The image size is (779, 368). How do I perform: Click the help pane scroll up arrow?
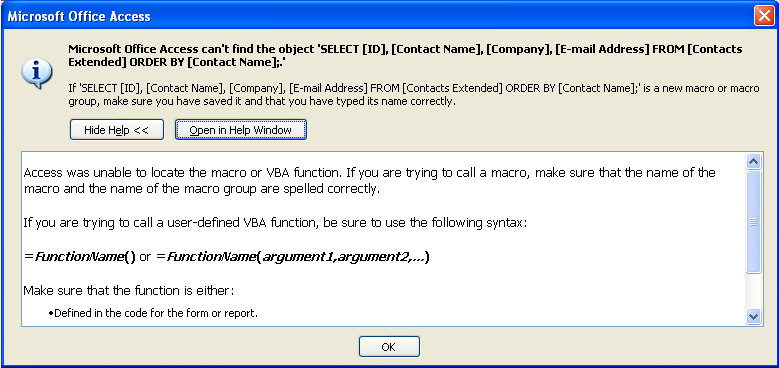point(754,161)
